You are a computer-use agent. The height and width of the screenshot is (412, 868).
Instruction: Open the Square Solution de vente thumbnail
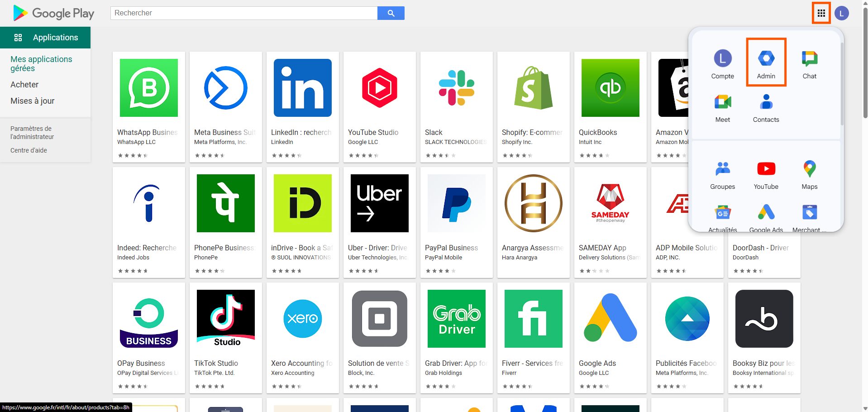pos(380,319)
